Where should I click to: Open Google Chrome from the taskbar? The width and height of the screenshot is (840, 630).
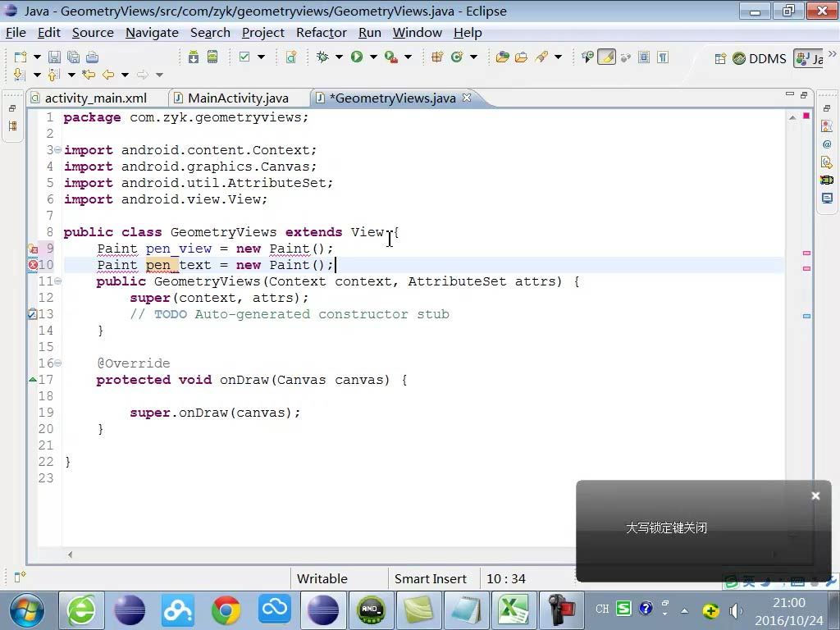tap(226, 610)
